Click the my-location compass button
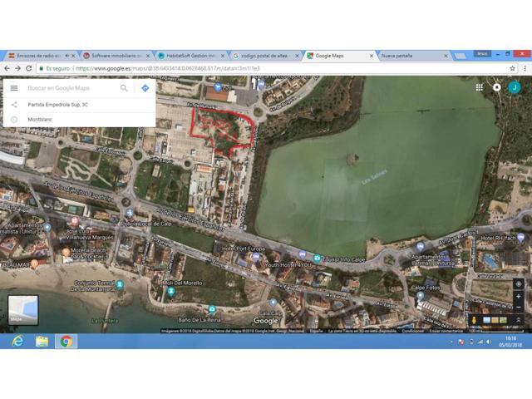 click(x=519, y=283)
